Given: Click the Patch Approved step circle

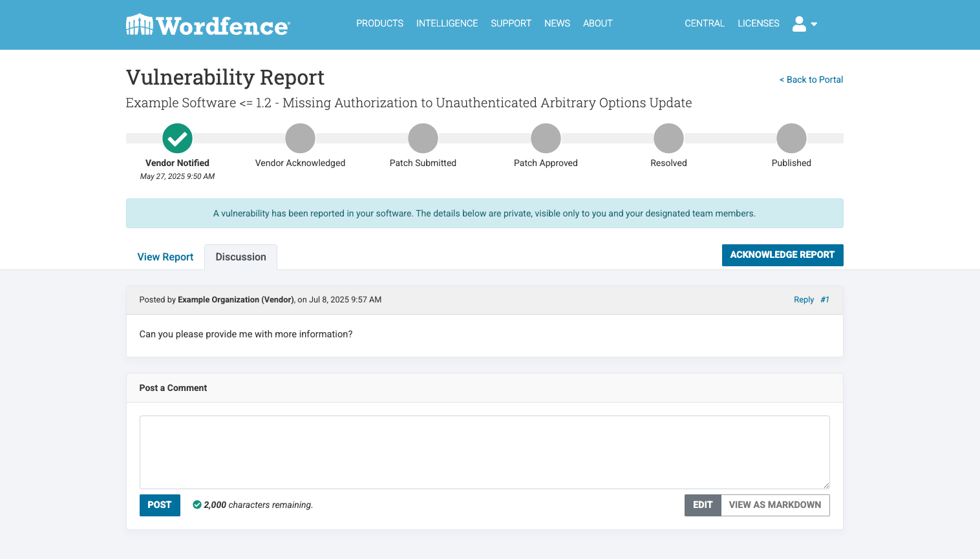Looking at the screenshot, I should click(x=546, y=138).
